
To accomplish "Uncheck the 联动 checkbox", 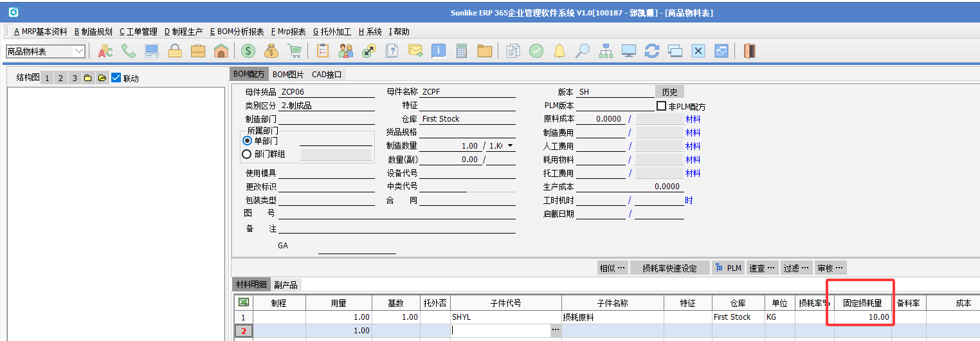I will pyautogui.click(x=116, y=78).
